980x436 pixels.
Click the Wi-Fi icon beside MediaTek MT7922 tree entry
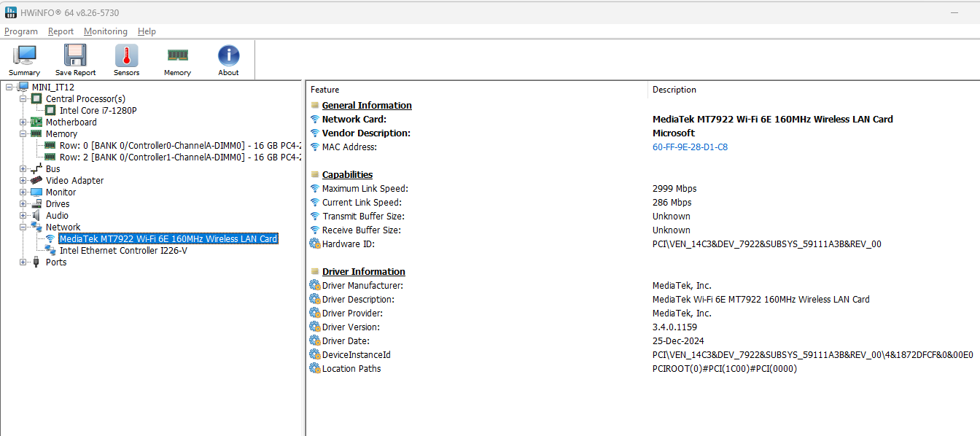pyautogui.click(x=50, y=239)
